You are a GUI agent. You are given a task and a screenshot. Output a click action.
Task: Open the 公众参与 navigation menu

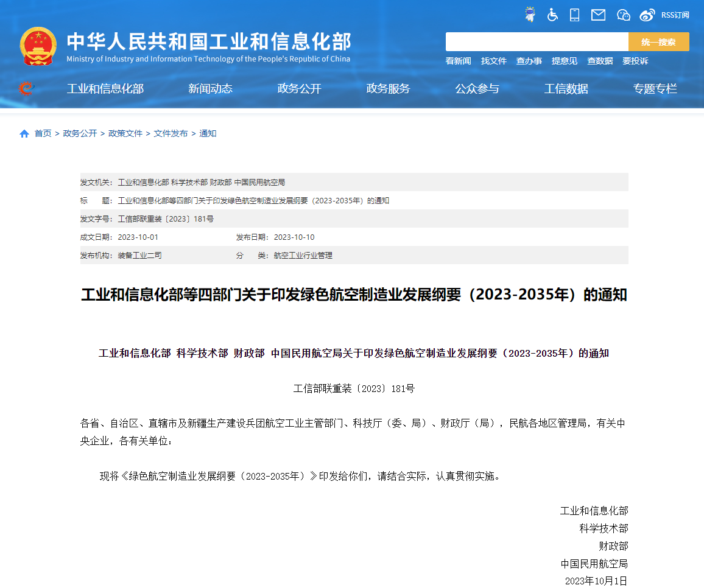click(x=477, y=89)
